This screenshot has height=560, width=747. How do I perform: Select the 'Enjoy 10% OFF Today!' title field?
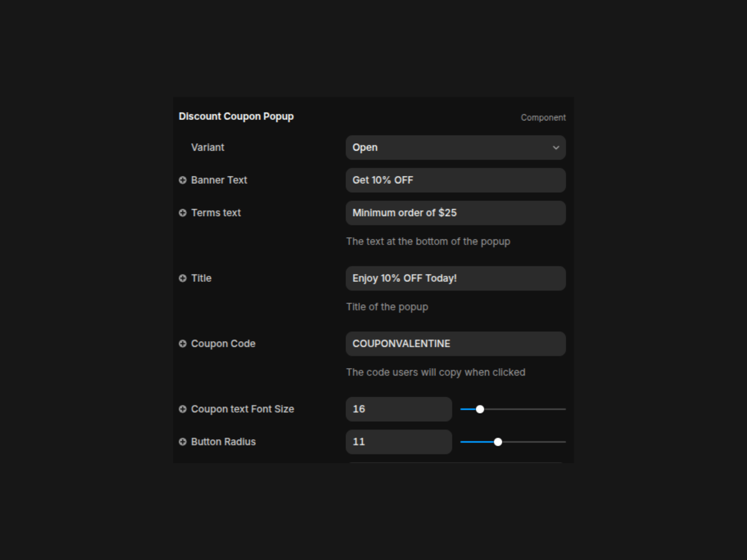(x=455, y=278)
